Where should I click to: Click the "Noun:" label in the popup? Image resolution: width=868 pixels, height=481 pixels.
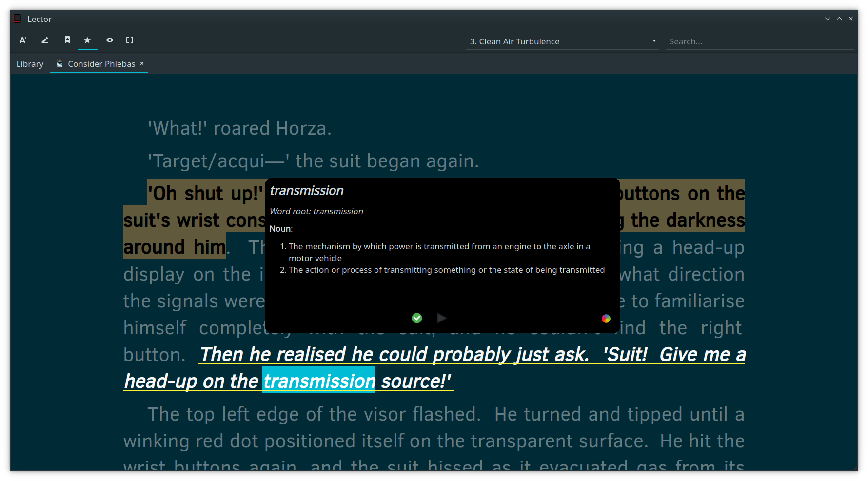point(281,229)
